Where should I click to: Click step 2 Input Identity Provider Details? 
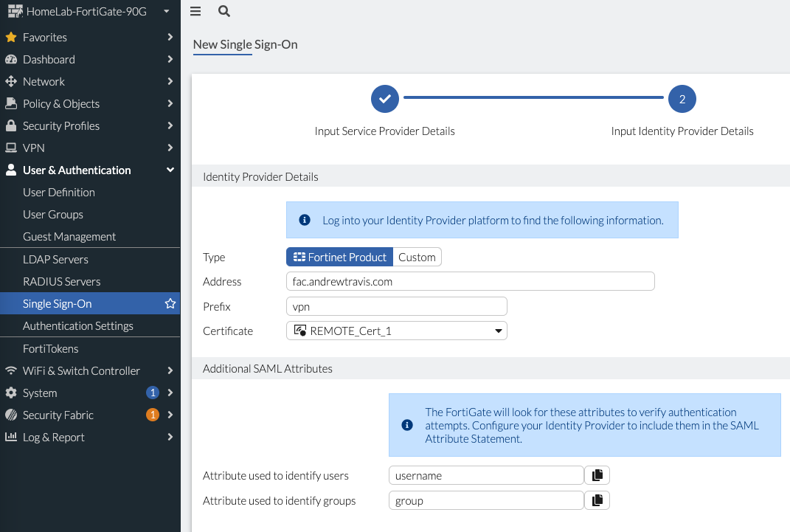[682, 98]
